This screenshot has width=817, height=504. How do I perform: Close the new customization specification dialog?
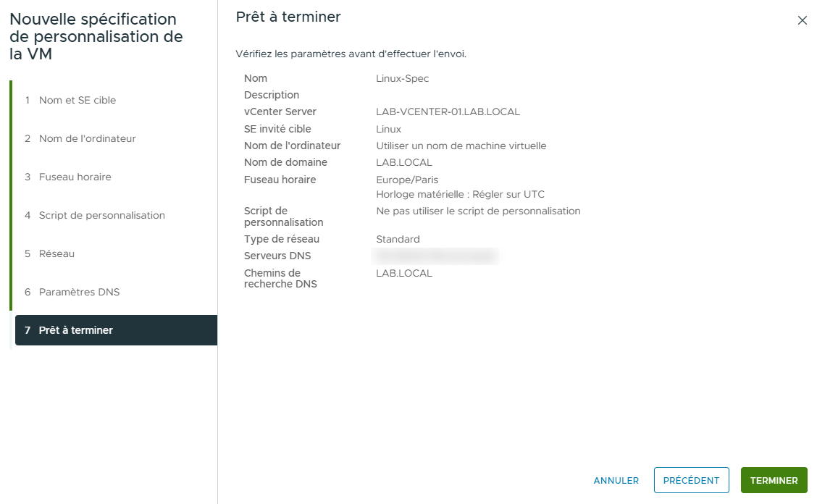802,20
